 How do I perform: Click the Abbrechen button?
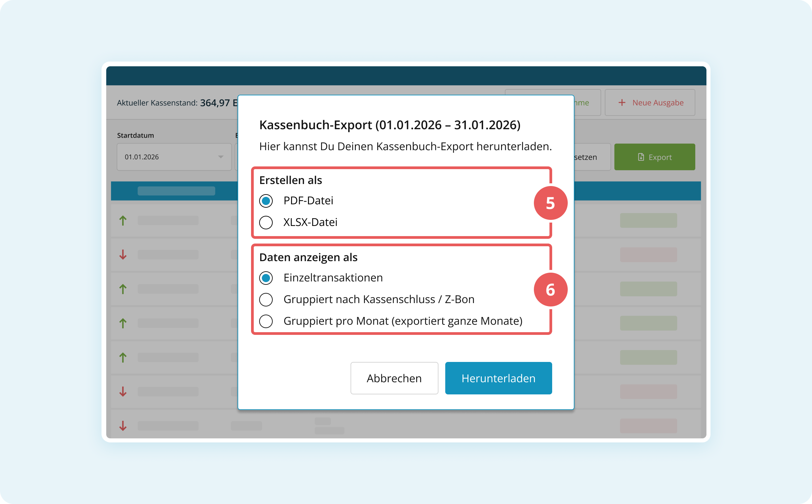tap(394, 378)
